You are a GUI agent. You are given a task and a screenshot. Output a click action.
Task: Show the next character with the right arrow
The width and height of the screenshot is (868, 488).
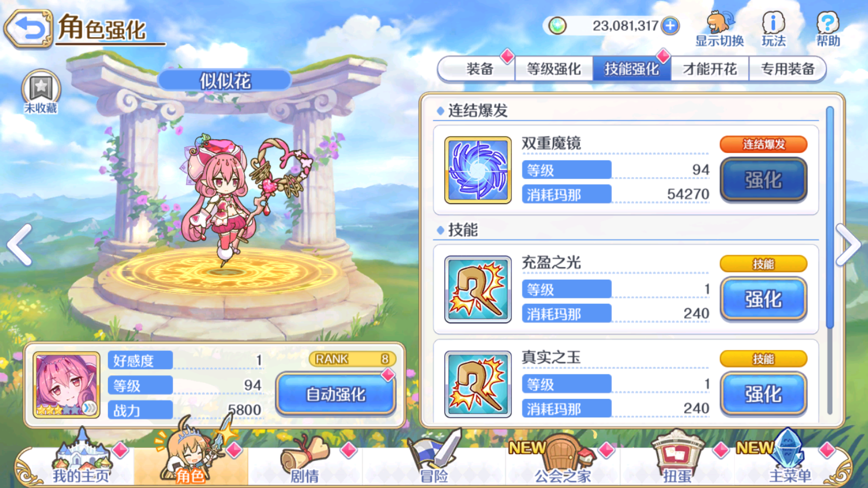coord(849,245)
